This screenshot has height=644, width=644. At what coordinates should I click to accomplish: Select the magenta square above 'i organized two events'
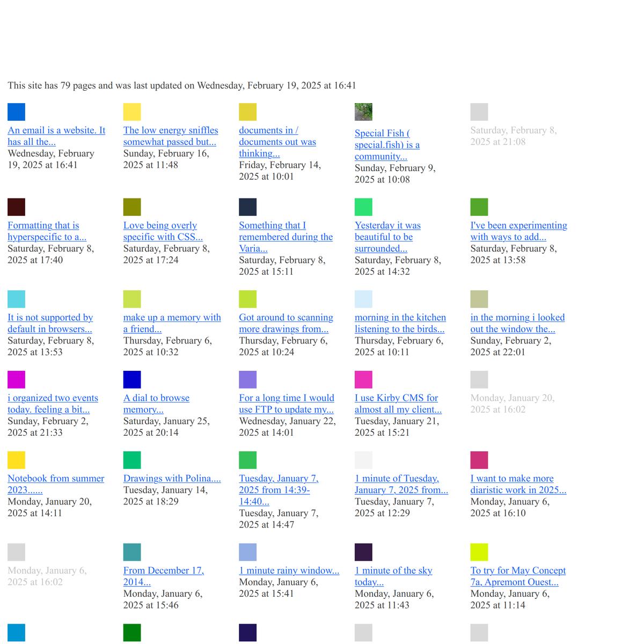point(16,379)
